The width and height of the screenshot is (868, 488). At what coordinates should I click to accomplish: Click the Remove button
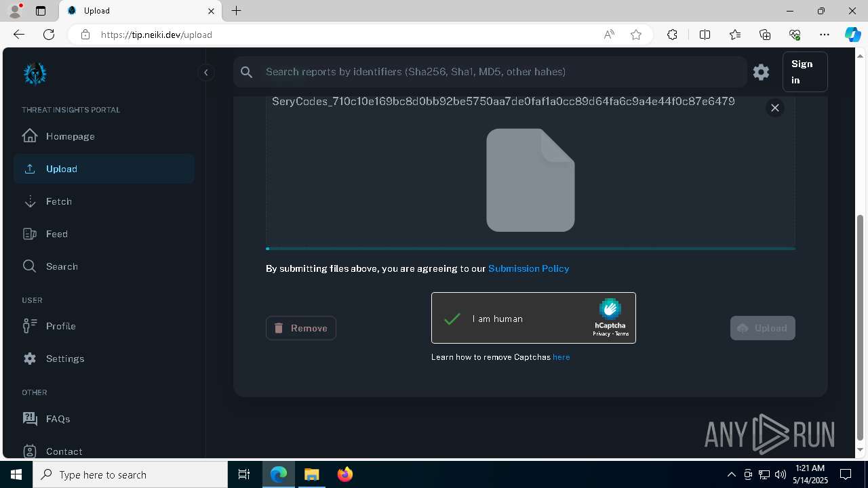301,328
